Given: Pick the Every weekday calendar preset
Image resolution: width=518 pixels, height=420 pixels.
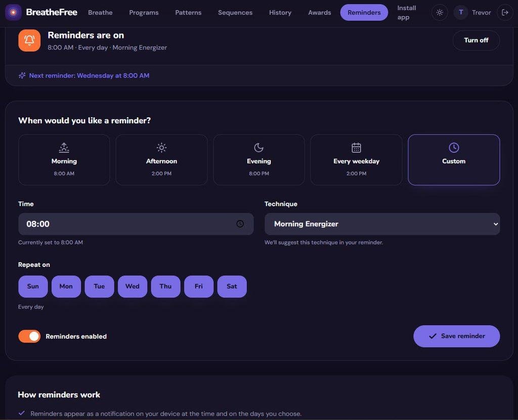Looking at the screenshot, I should [356, 160].
